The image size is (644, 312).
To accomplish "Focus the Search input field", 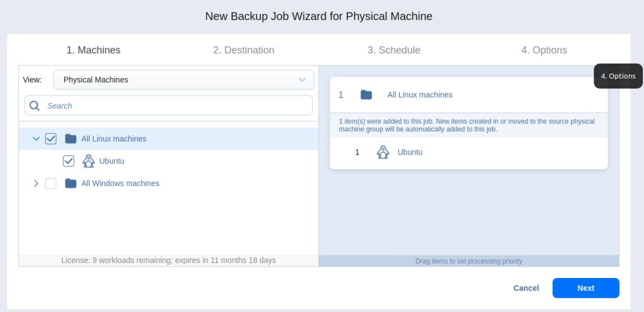I will 176,106.
